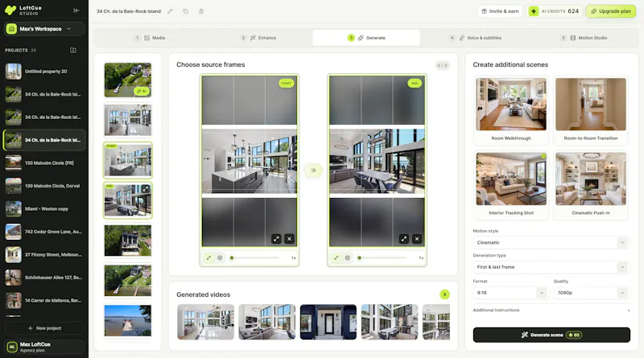
Task: Click expand icon on END thumbnail
Action: click(146, 189)
